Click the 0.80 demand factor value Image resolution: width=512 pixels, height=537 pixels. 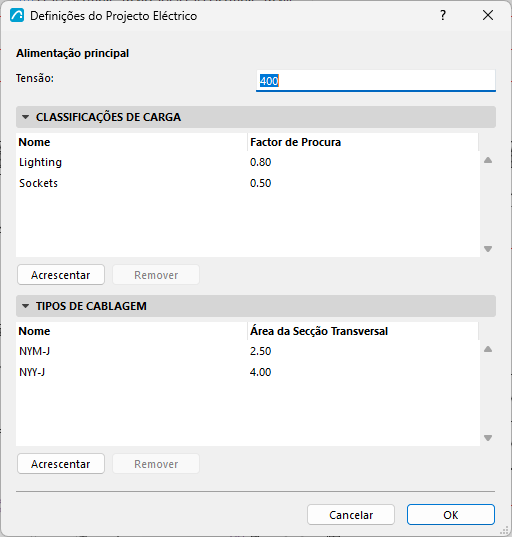(260, 162)
